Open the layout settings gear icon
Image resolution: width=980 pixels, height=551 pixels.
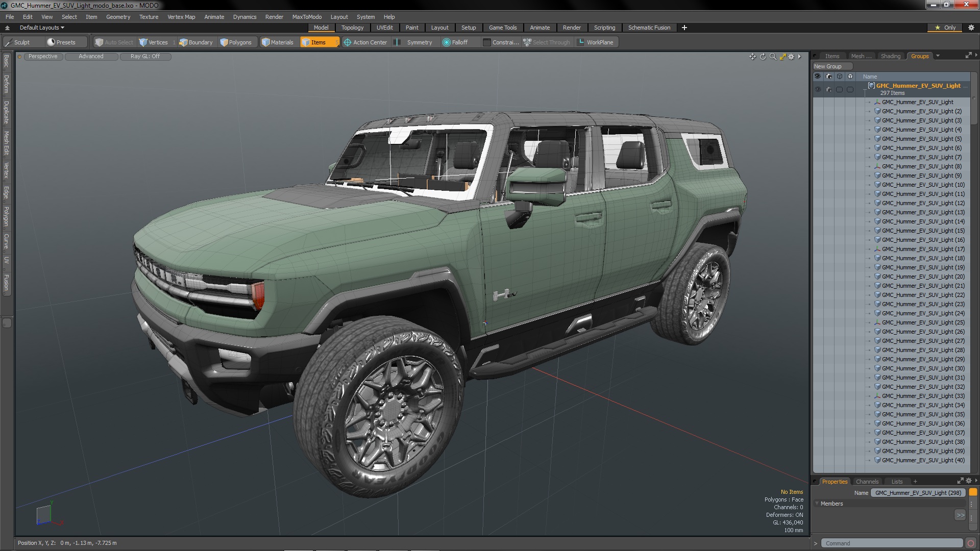click(971, 28)
